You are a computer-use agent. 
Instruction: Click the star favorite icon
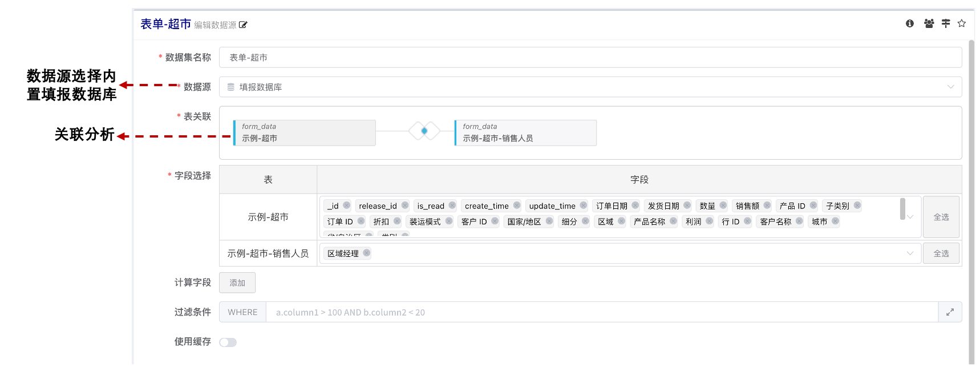click(x=962, y=23)
